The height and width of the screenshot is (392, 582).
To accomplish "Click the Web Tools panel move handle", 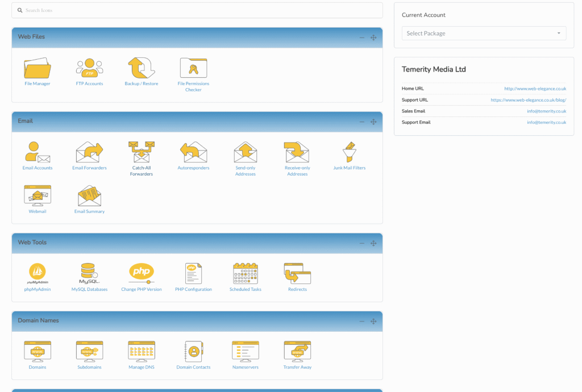I will click(x=373, y=243).
